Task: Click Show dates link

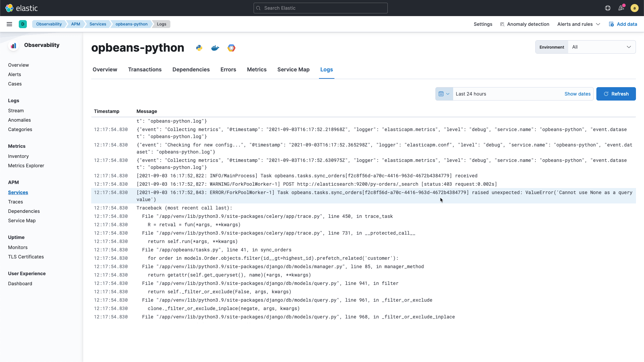Action: coord(577,94)
